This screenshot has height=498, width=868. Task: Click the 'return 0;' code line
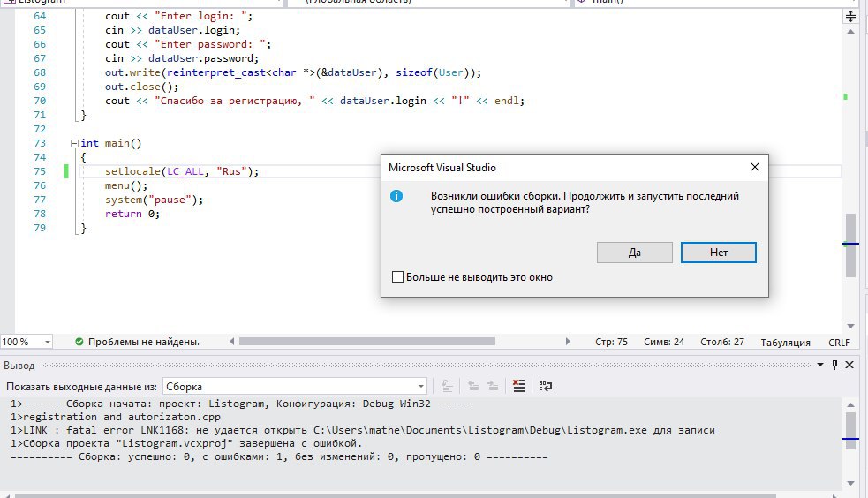click(x=132, y=214)
